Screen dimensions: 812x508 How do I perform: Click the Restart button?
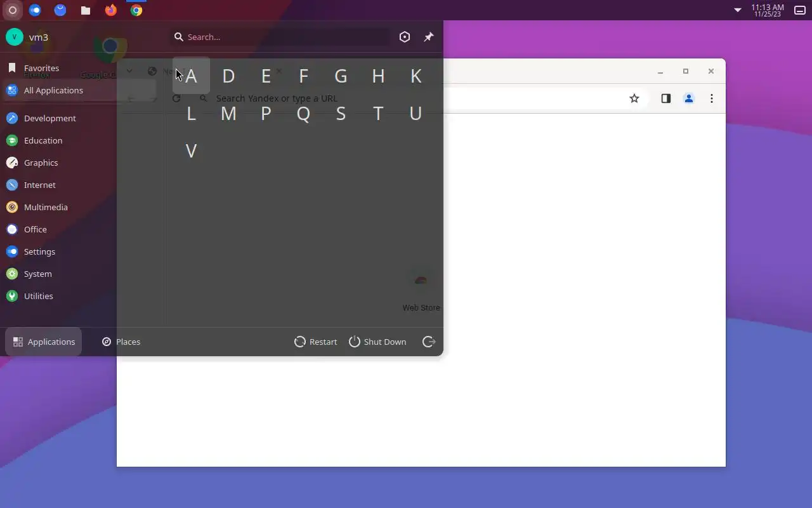pyautogui.click(x=316, y=342)
